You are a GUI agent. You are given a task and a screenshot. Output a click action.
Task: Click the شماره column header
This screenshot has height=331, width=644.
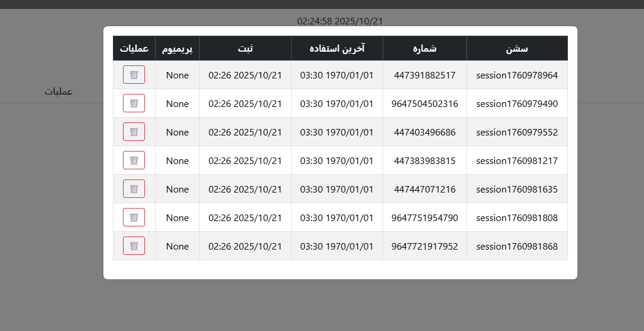pos(424,48)
